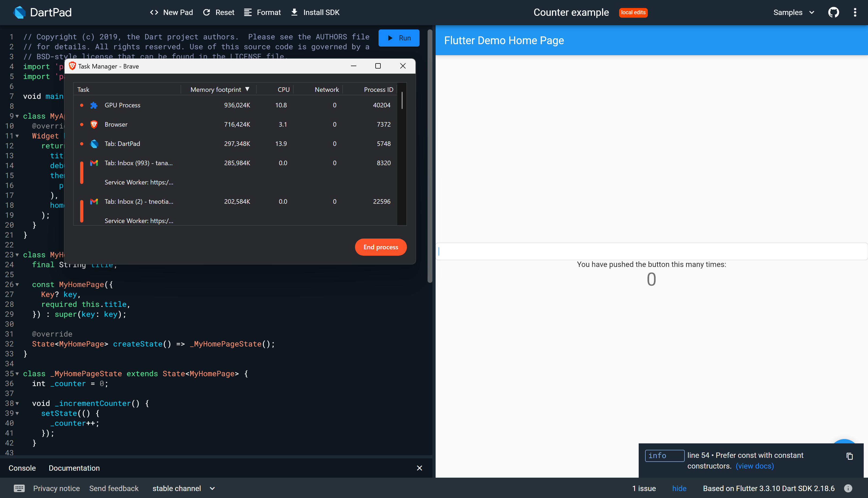Collapse the MyHomePage class fold marker
This screenshot has width=868, height=498.
[x=17, y=255]
